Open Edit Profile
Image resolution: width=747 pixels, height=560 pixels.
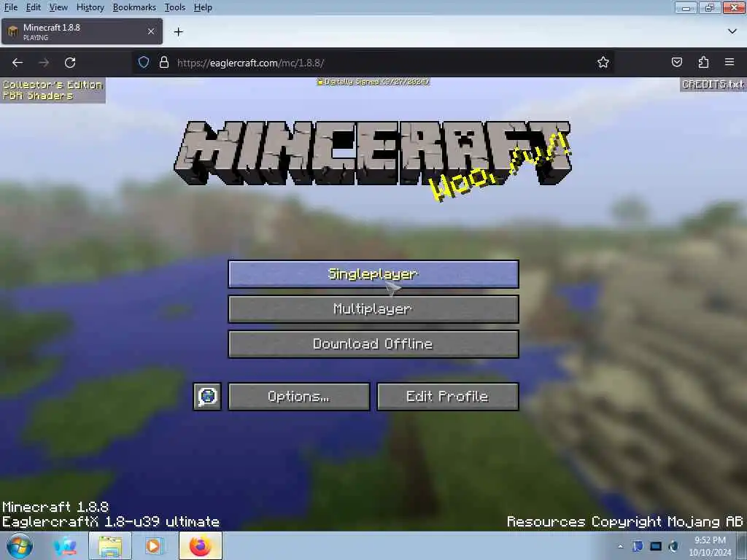[x=447, y=396]
